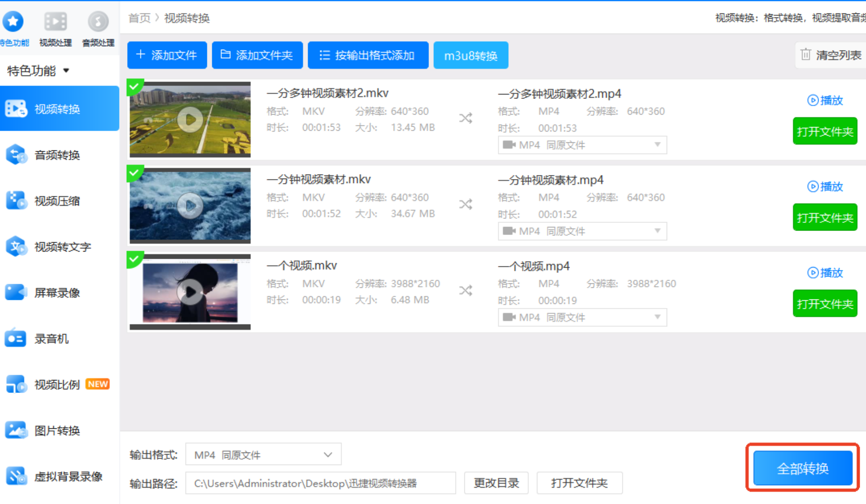Screen dimensions: 866x504
Task: Click 播放 for 一分多钟视频素材2.mp4
Action: pyautogui.click(x=825, y=100)
